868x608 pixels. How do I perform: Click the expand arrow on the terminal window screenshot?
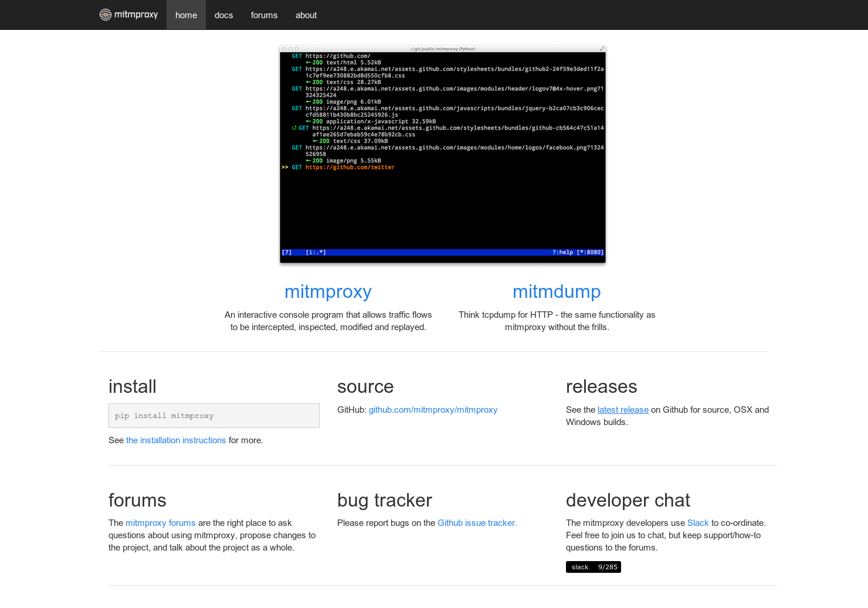click(x=602, y=49)
